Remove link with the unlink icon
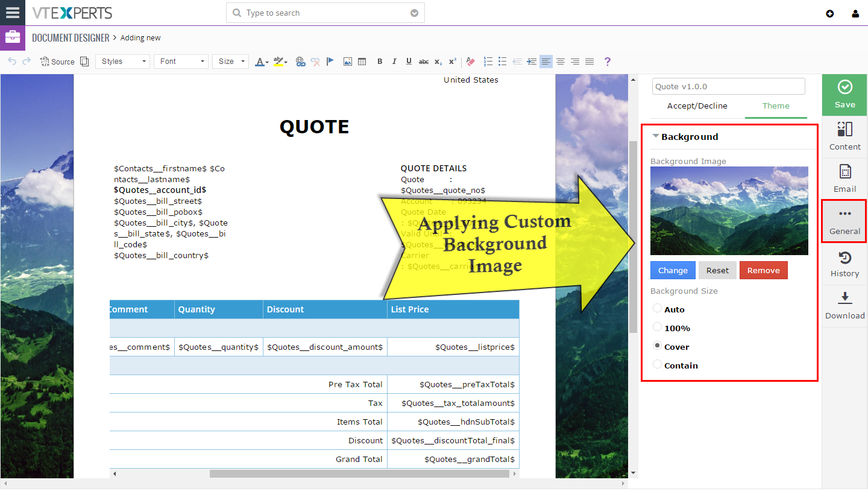Screen dimensions: 868x503 [315, 62]
